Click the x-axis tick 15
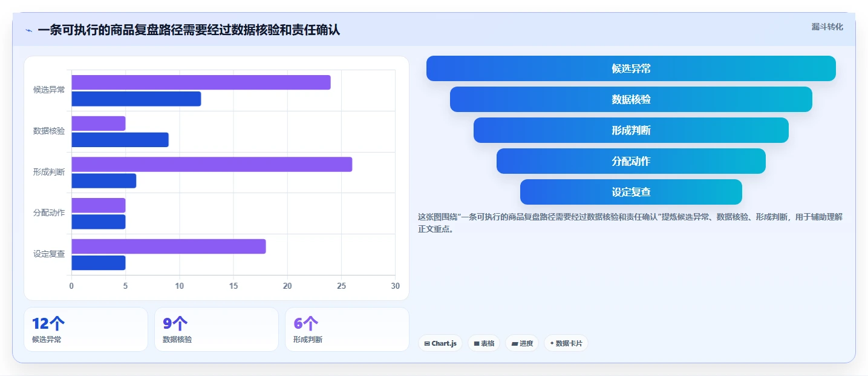 tap(233, 286)
